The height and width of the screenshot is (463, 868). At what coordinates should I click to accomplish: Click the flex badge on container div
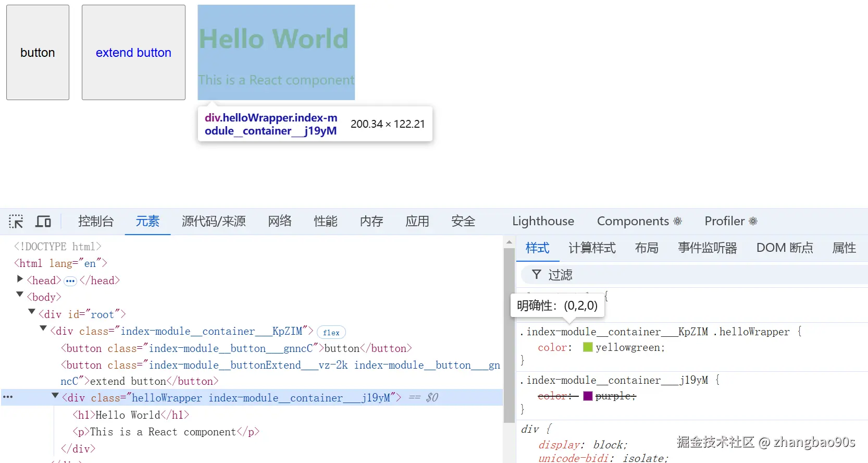[x=331, y=332]
